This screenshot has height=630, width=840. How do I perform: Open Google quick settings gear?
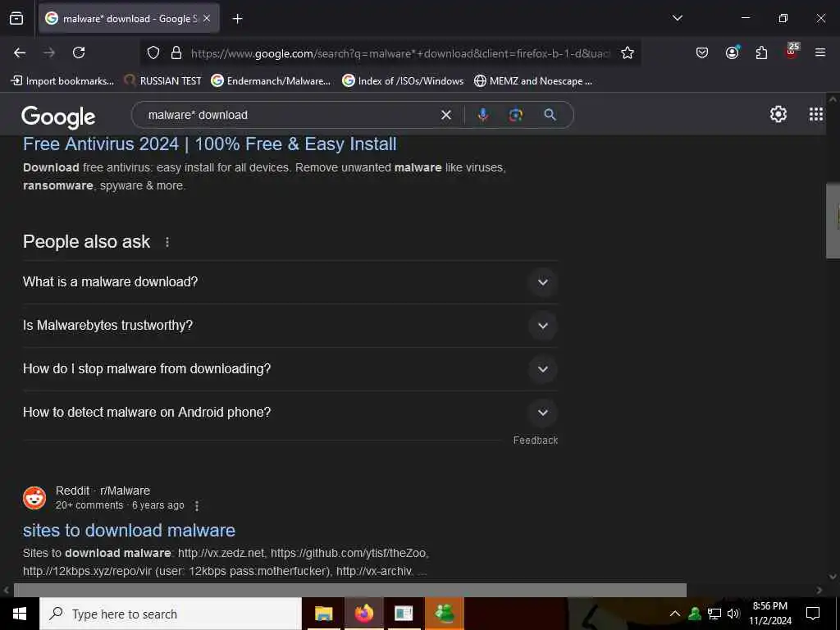[x=778, y=114]
